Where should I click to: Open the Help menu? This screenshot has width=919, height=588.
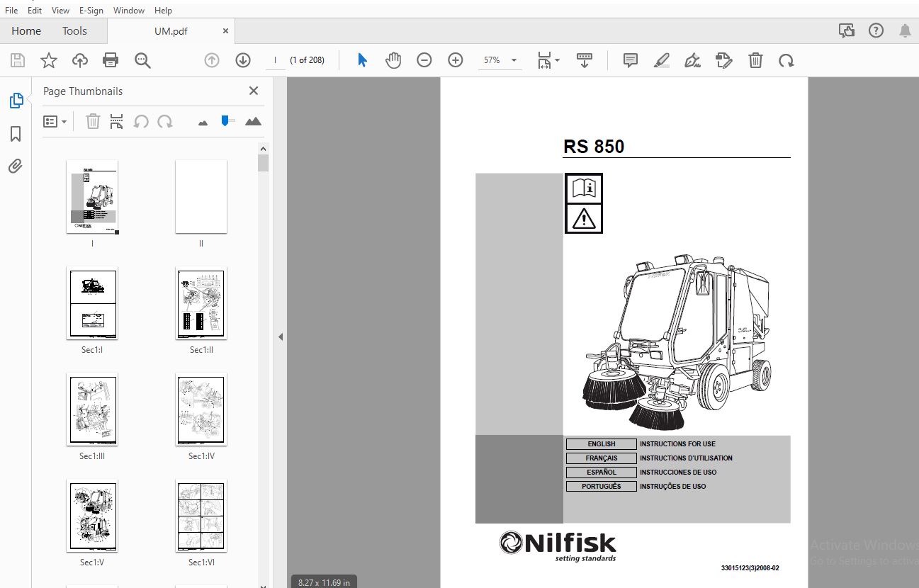[163, 11]
